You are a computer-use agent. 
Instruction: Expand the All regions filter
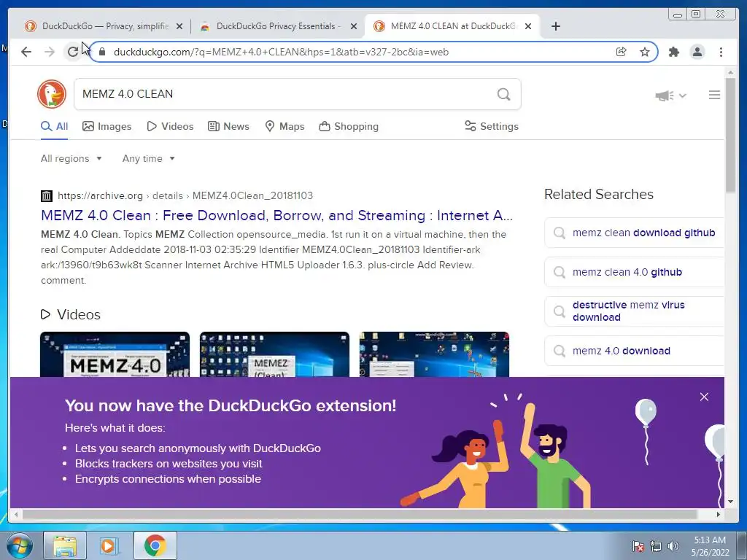tap(71, 158)
